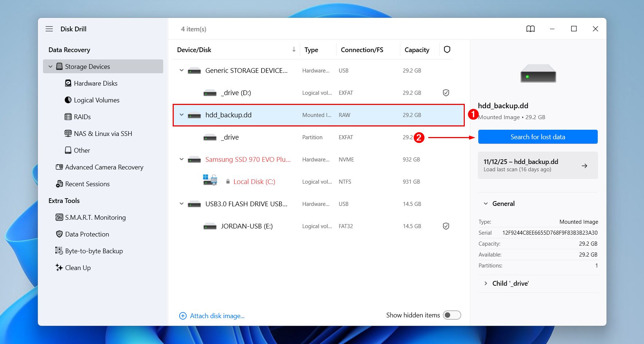The height and width of the screenshot is (344, 644).
Task: Select Logical Volumes in the sidebar
Action: [97, 100]
